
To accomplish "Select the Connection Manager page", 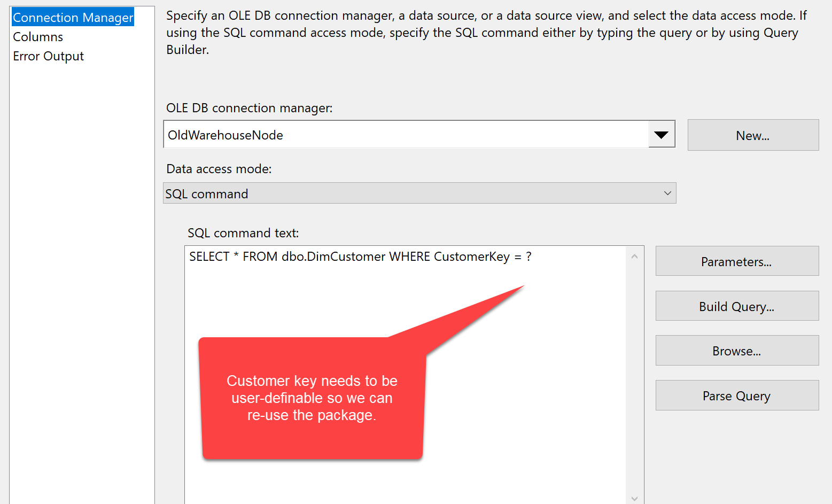I will click(73, 18).
